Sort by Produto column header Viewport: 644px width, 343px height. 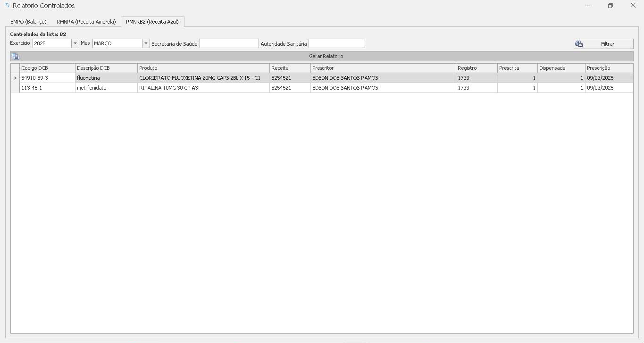[x=203, y=68]
